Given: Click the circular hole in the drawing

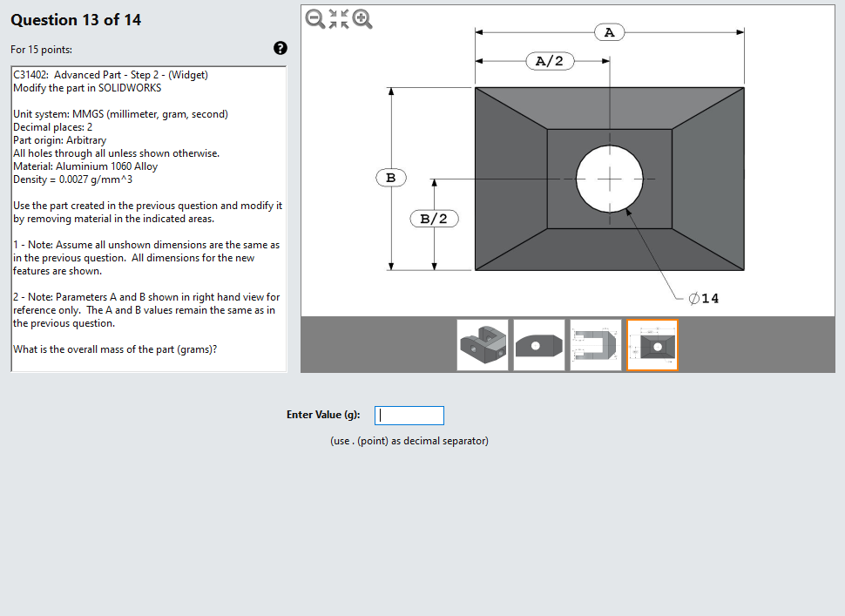Looking at the screenshot, I should coord(609,180).
